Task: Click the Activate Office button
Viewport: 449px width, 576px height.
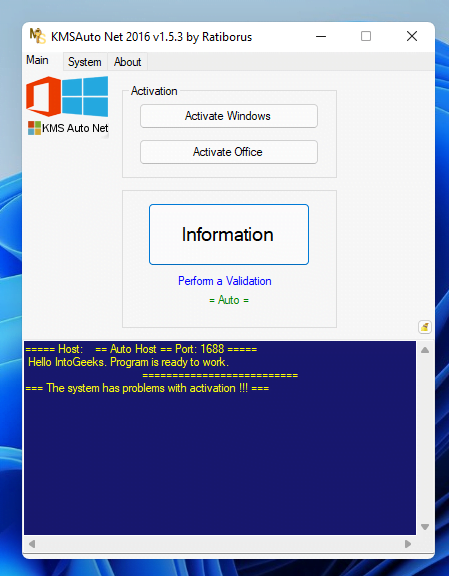Action: pyautogui.click(x=229, y=152)
